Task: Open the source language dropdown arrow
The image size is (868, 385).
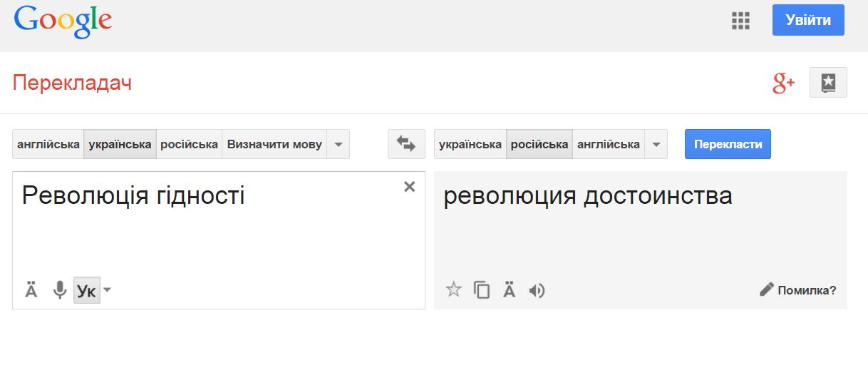Action: click(339, 144)
